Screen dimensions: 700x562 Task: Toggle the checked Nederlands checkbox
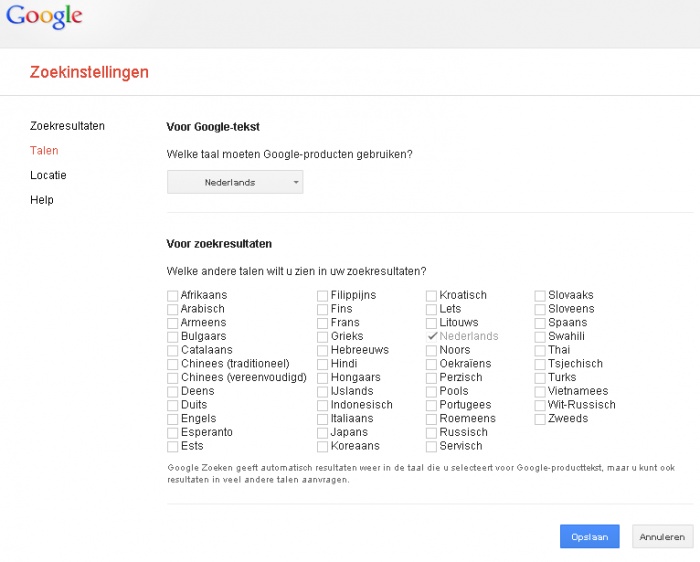click(x=431, y=337)
